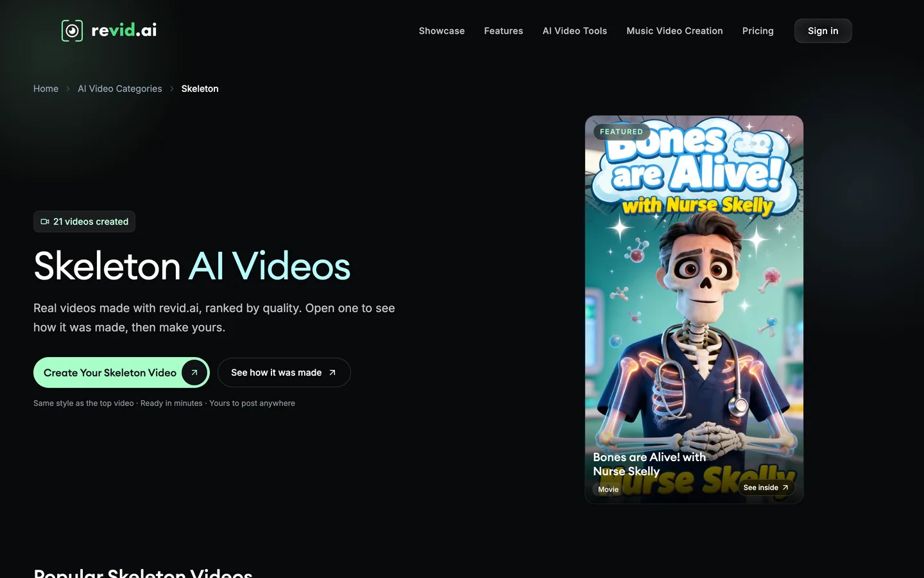Click the Skeleton AI Videos heading

coord(192,266)
